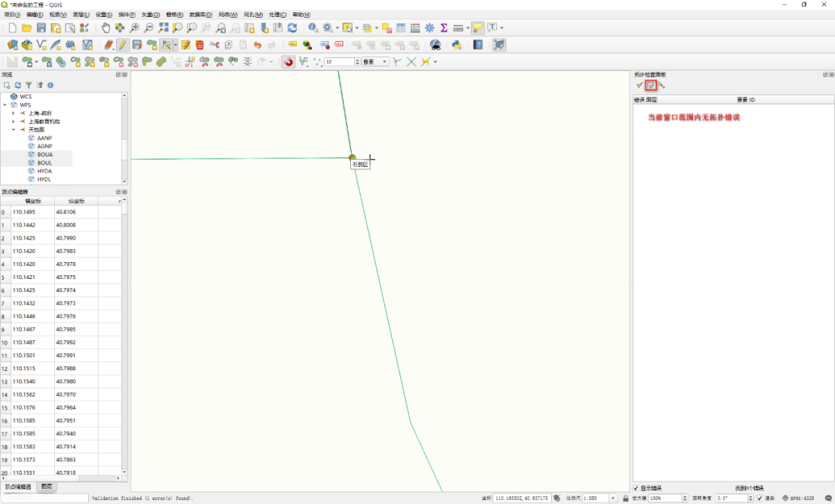This screenshot has width=835, height=504.
Task: Expand the 上海-政府 connection node
Action: click(x=13, y=113)
